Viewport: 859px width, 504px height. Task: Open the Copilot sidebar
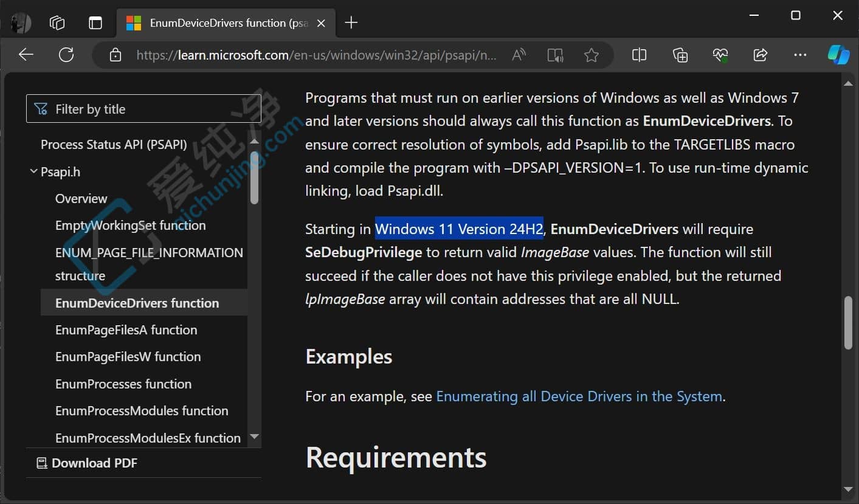[838, 55]
